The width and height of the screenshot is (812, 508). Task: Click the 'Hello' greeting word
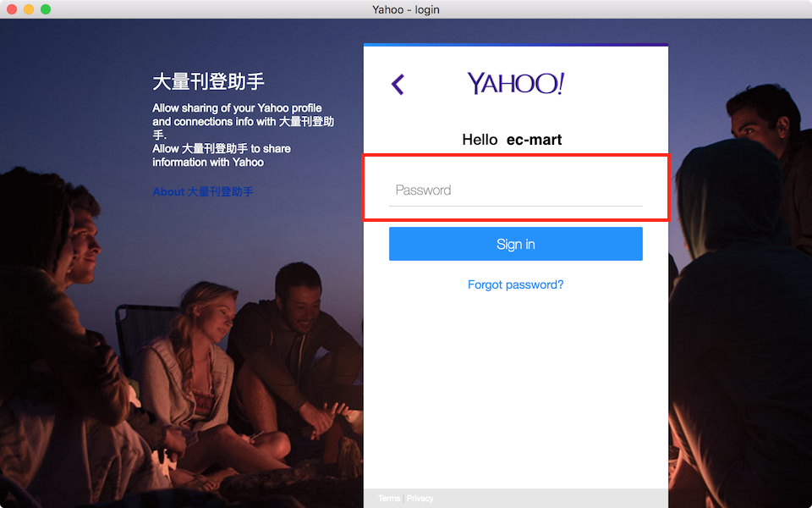click(480, 140)
